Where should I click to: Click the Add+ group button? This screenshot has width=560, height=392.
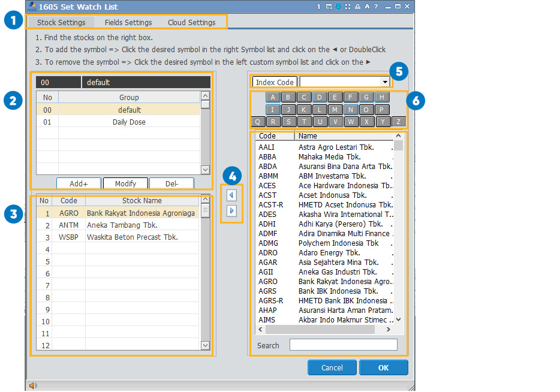(x=79, y=183)
